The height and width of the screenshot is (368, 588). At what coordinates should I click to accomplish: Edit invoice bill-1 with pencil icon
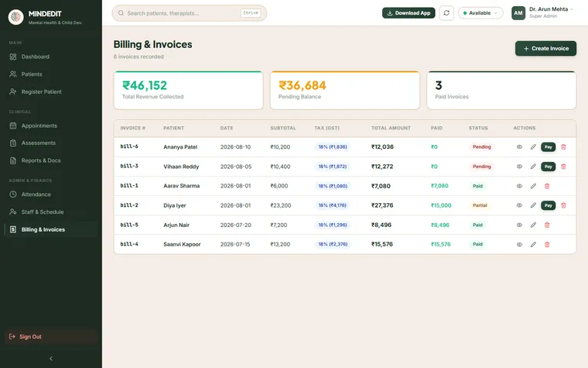pos(533,186)
